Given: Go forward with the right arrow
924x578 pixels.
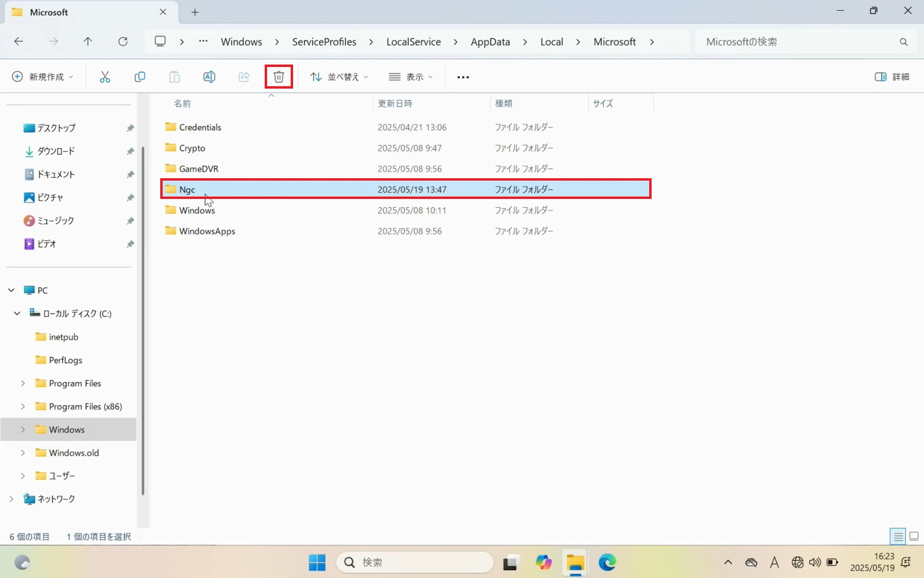Looking at the screenshot, I should pos(53,41).
